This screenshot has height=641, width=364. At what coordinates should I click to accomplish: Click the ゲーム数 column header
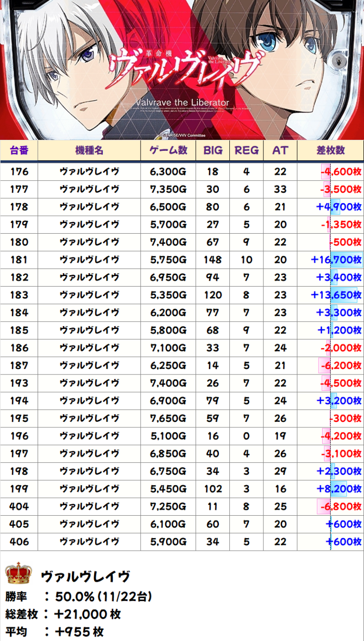pos(168,150)
